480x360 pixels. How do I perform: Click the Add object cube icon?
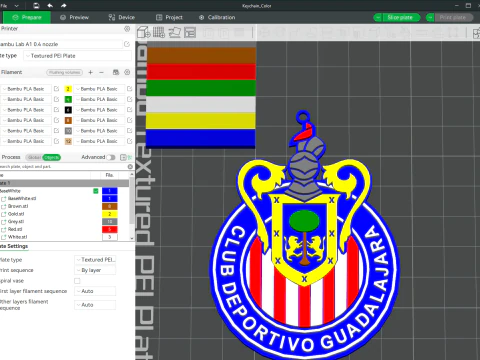pos(144,32)
